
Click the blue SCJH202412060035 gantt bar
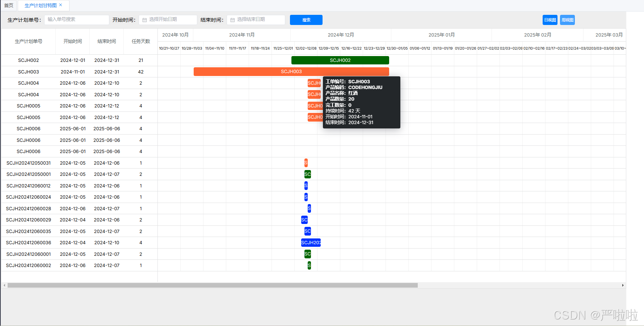(308, 231)
